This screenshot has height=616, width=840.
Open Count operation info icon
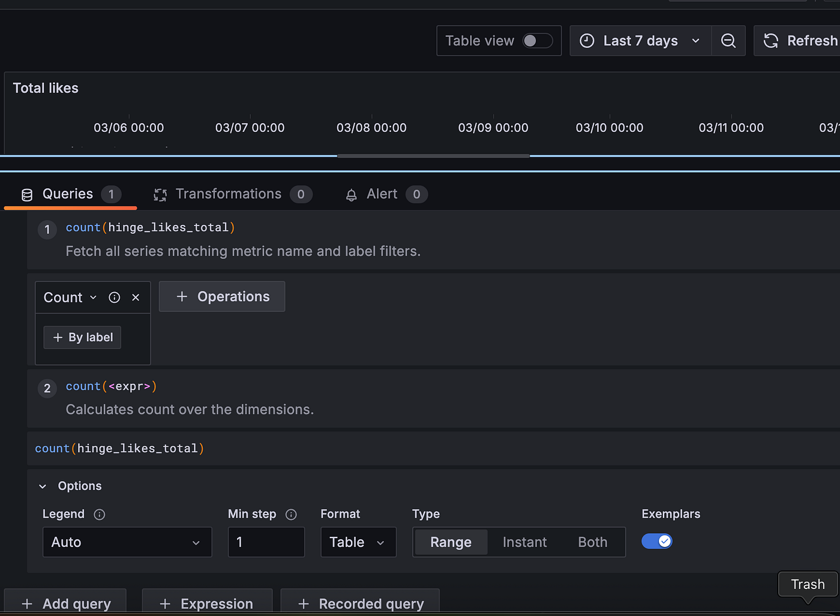[115, 298]
